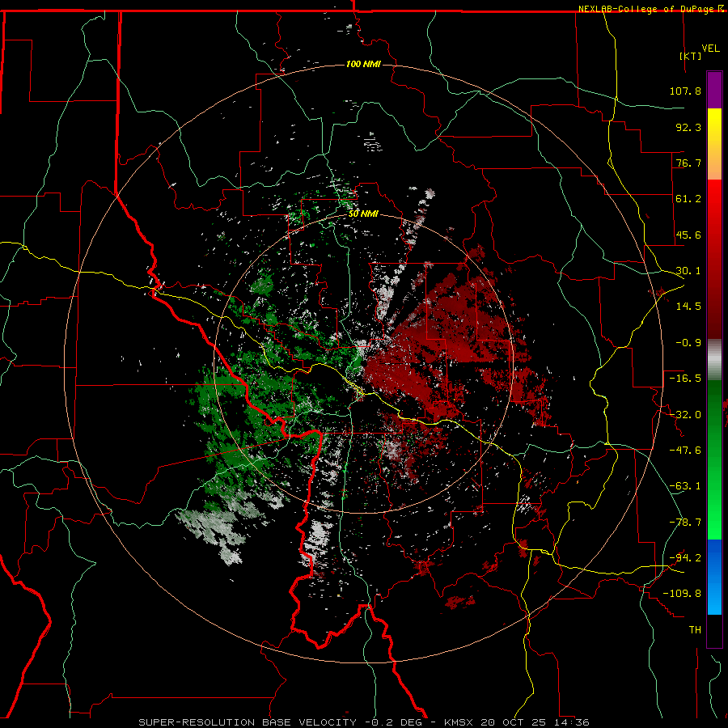
Task: Click the 107.8 velocity scale value
Action: (x=685, y=91)
